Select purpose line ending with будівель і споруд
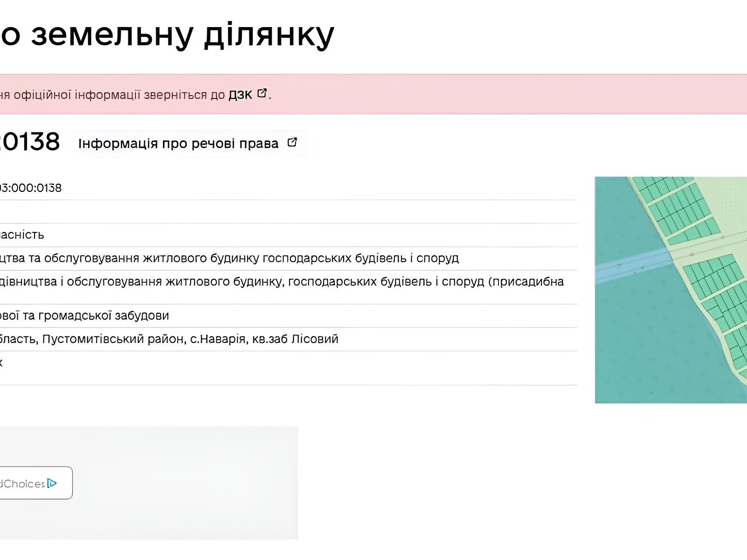The width and height of the screenshot is (747, 560). [229, 259]
